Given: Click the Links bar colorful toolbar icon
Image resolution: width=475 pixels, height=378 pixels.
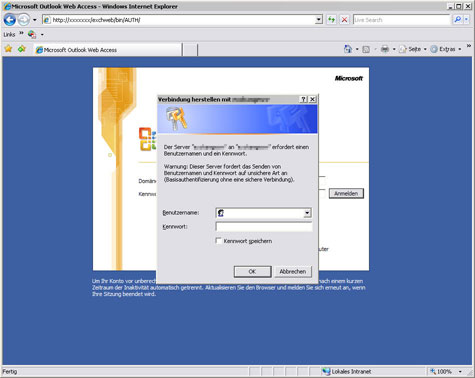Looking at the screenshot, I should coord(32,34).
